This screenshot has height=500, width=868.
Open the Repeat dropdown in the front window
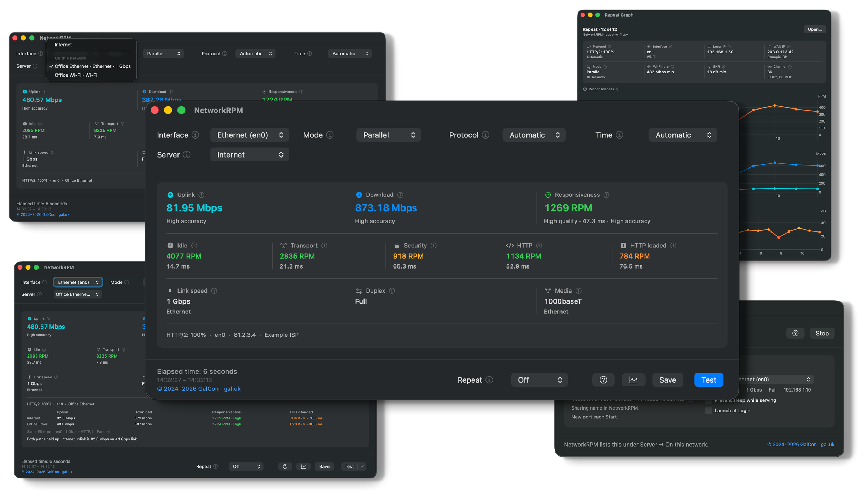pos(539,380)
